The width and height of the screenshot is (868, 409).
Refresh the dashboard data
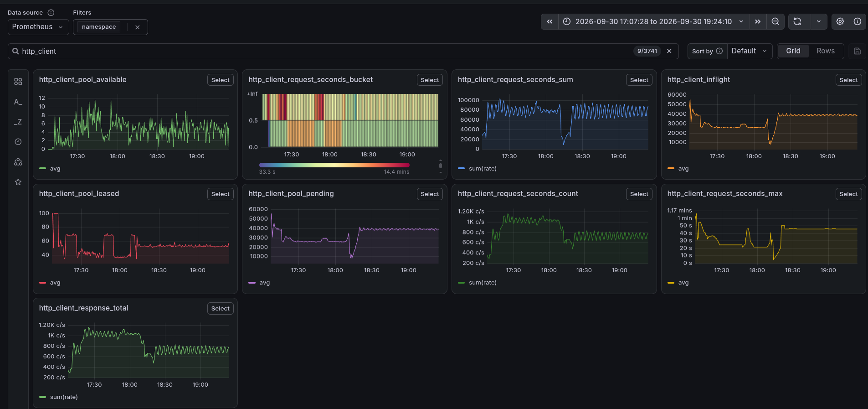coord(797,21)
